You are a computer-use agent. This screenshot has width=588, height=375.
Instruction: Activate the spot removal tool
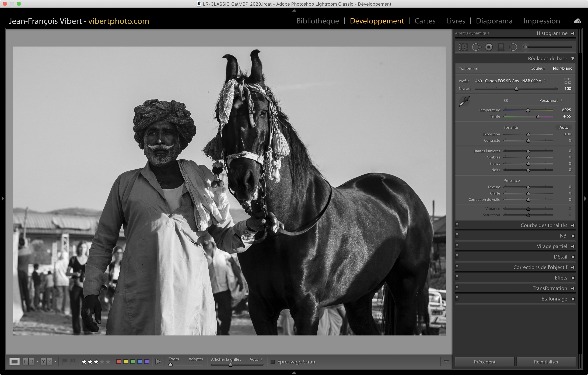coord(476,47)
